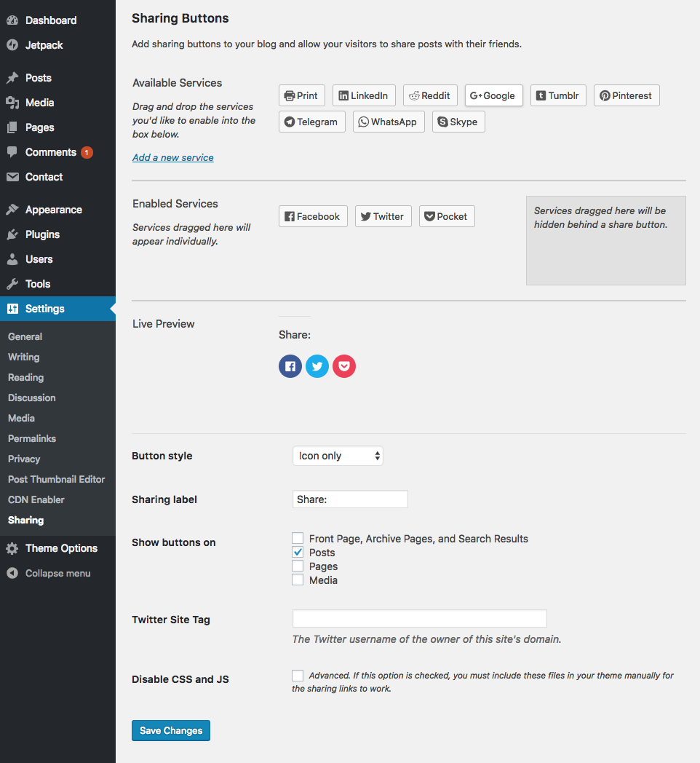The height and width of the screenshot is (763, 700).
Task: Click the Pages icon in sidebar
Action: pos(12,127)
